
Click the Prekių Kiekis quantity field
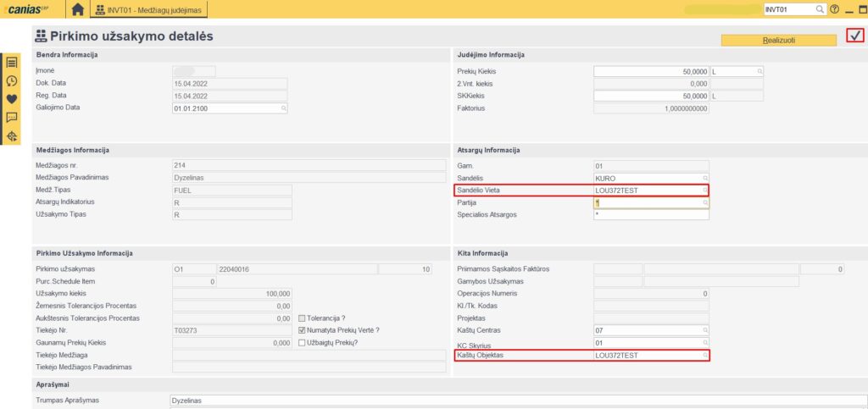pos(650,72)
